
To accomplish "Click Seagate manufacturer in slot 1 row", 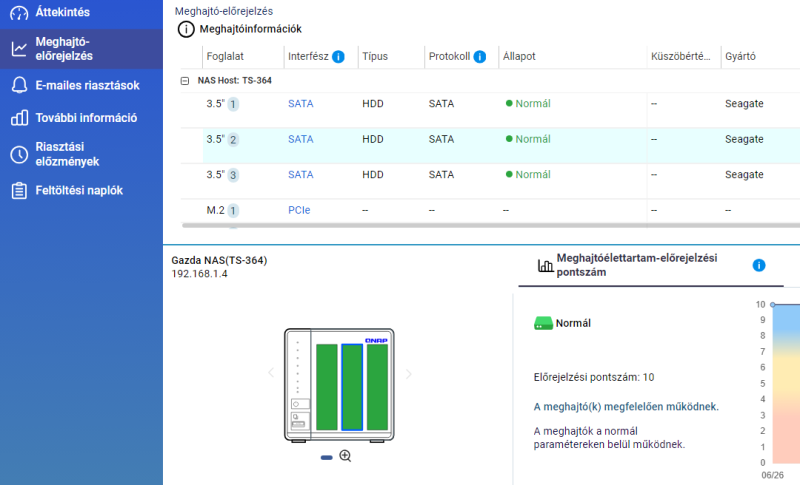I will [x=744, y=104].
